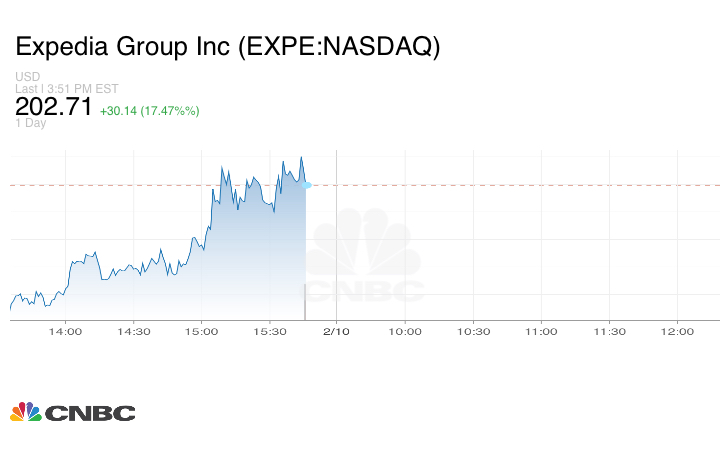Click the 15:00 time axis label

(202, 331)
